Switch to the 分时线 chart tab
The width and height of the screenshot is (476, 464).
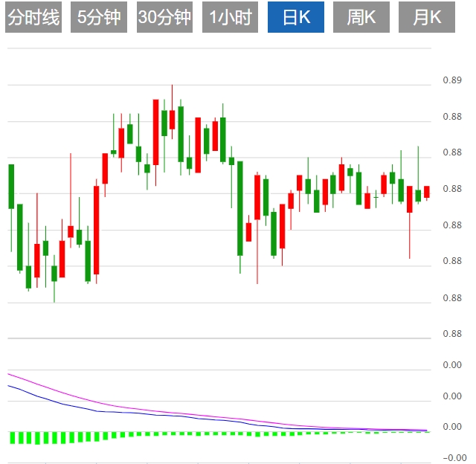click(x=33, y=17)
